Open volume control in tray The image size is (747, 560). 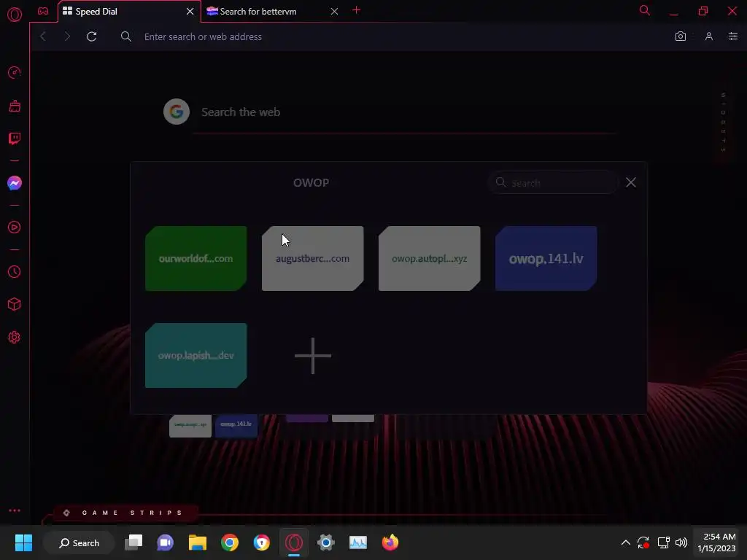point(681,542)
